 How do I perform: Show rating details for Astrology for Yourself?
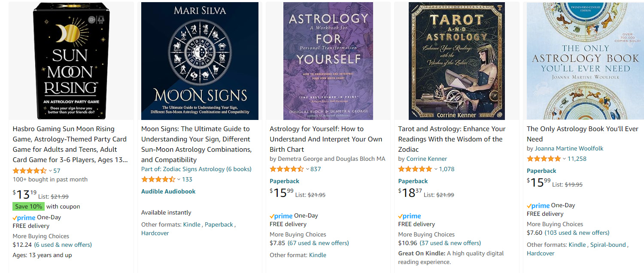pyautogui.click(x=307, y=169)
